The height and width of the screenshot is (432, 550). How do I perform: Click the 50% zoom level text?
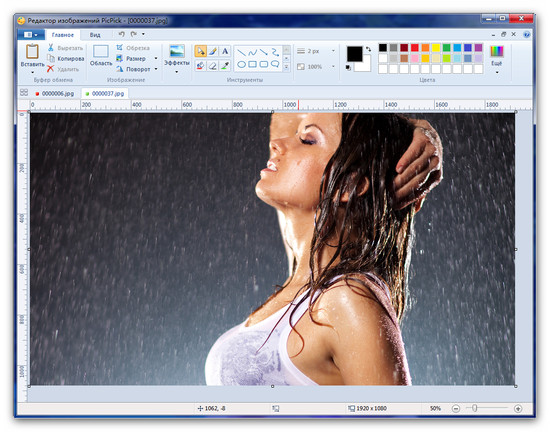coord(435,409)
